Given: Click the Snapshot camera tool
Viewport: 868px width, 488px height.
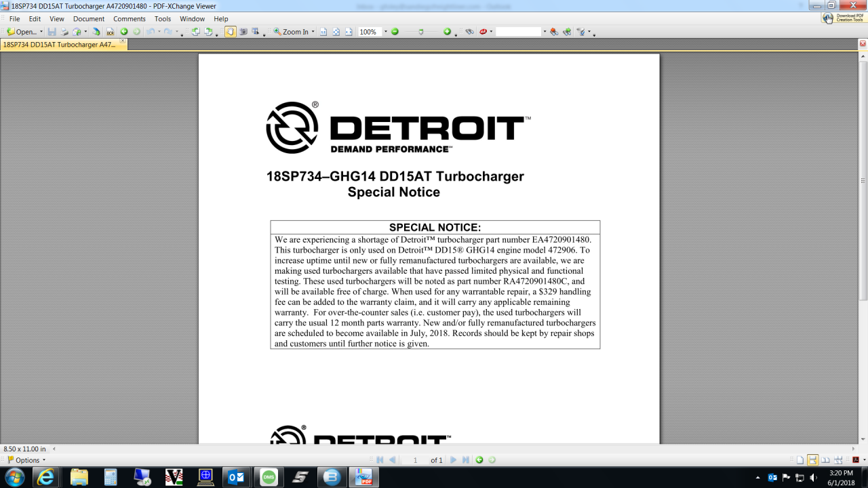Looking at the screenshot, I should pos(243,32).
